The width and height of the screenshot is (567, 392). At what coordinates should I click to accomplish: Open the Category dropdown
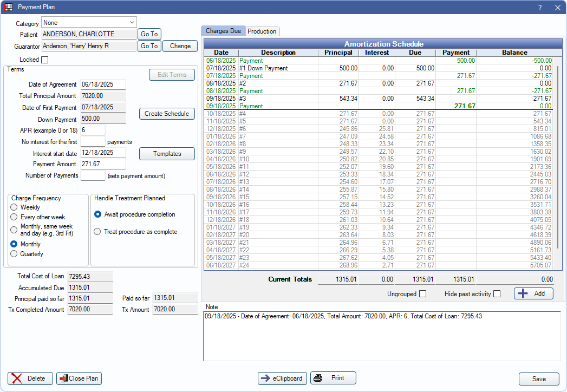[132, 23]
